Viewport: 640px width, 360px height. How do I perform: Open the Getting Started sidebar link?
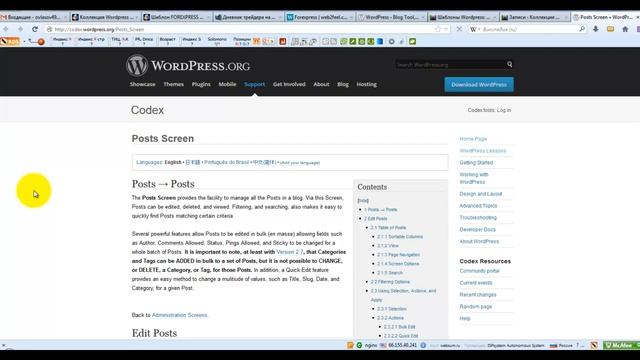(x=476, y=162)
